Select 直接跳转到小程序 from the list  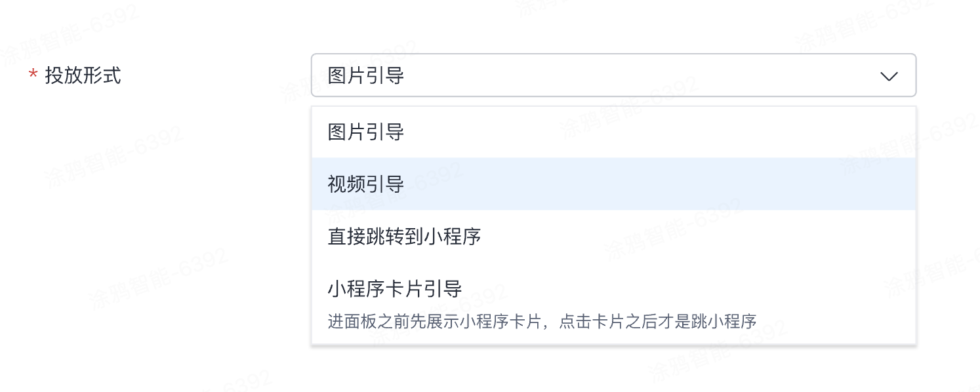[404, 236]
